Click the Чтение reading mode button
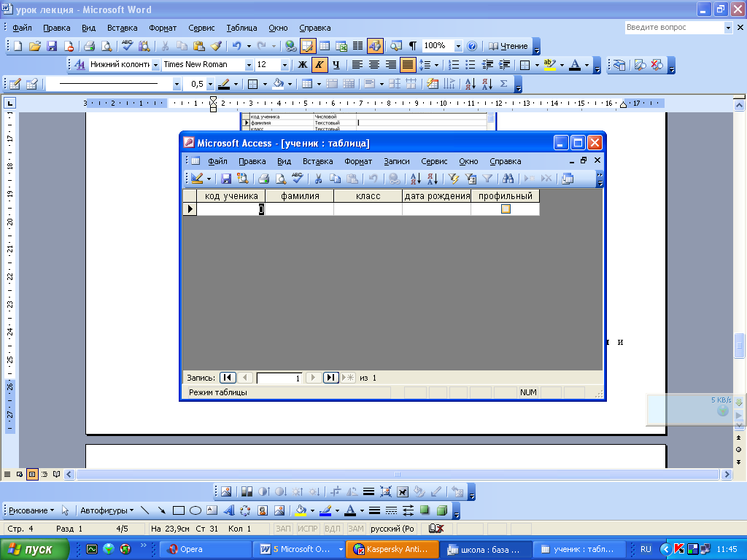This screenshot has height=560, width=747. click(508, 46)
